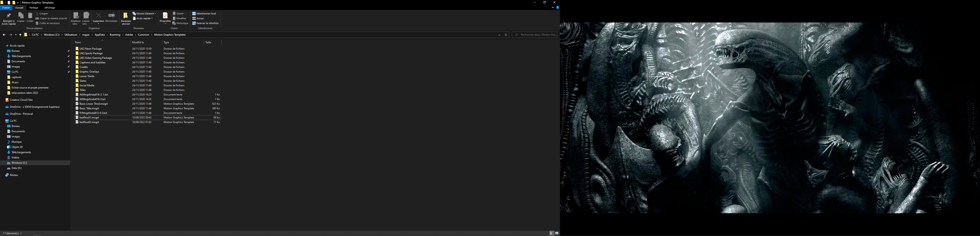
Task: Switch to the Affichage tab
Action: click(50, 8)
